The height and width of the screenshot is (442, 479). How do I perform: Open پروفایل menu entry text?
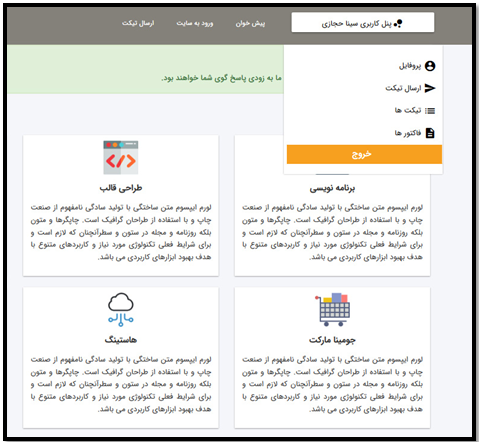tap(410, 66)
